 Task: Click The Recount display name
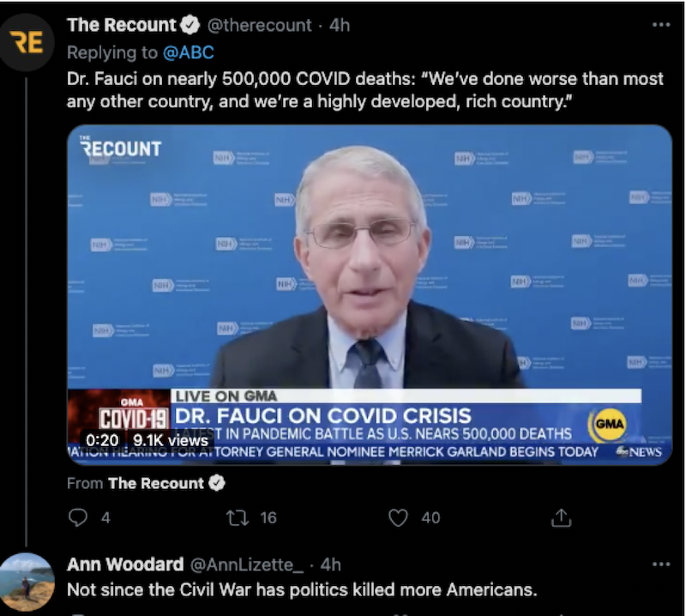click(122, 26)
